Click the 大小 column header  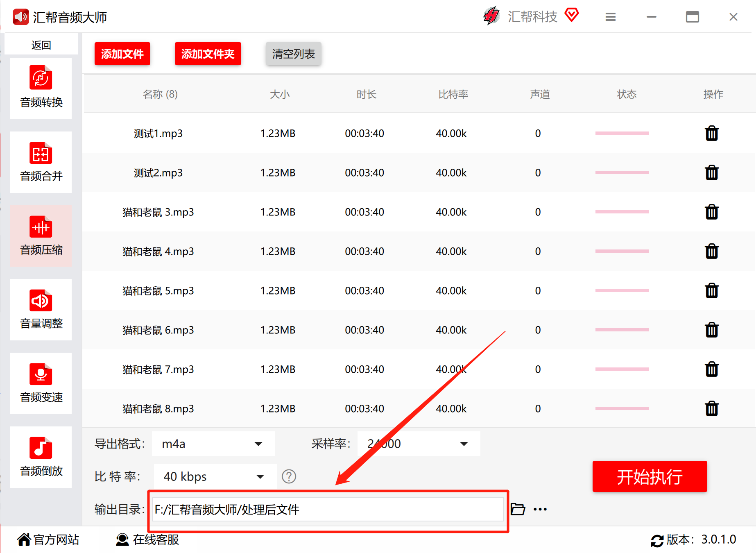pos(280,94)
